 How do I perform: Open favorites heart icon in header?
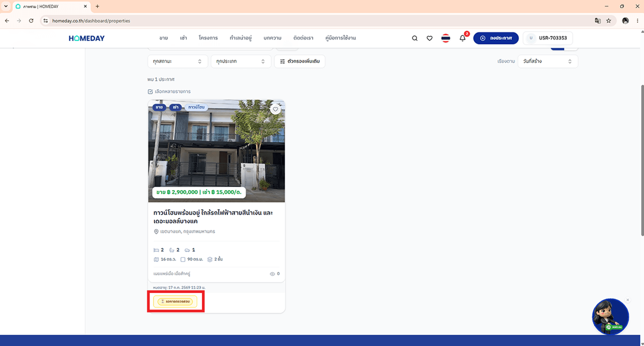[429, 38]
